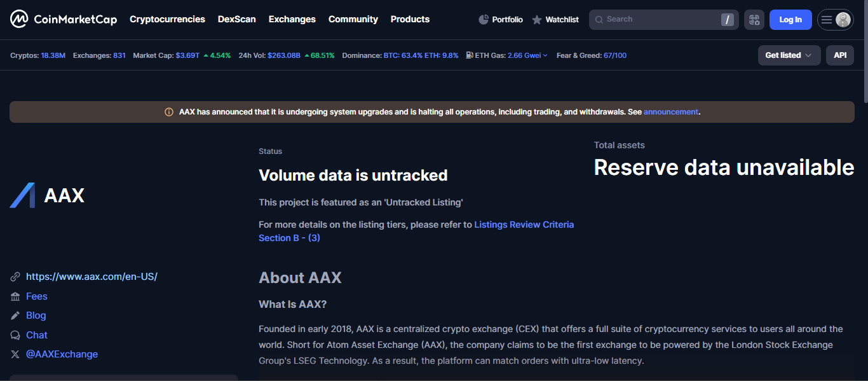Expand the Get listed dropdown
The image size is (868, 381).
click(x=789, y=55)
